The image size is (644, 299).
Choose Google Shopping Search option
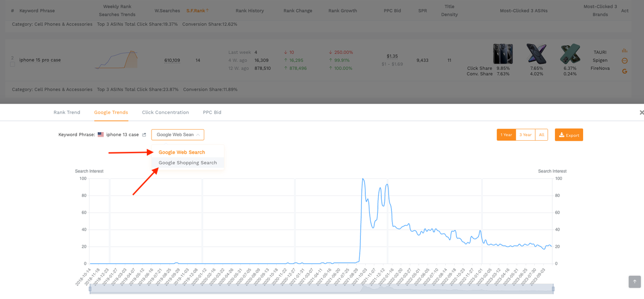[x=188, y=163]
